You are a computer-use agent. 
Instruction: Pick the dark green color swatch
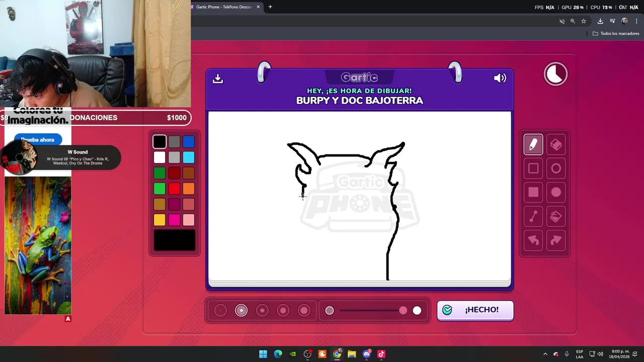click(x=159, y=173)
